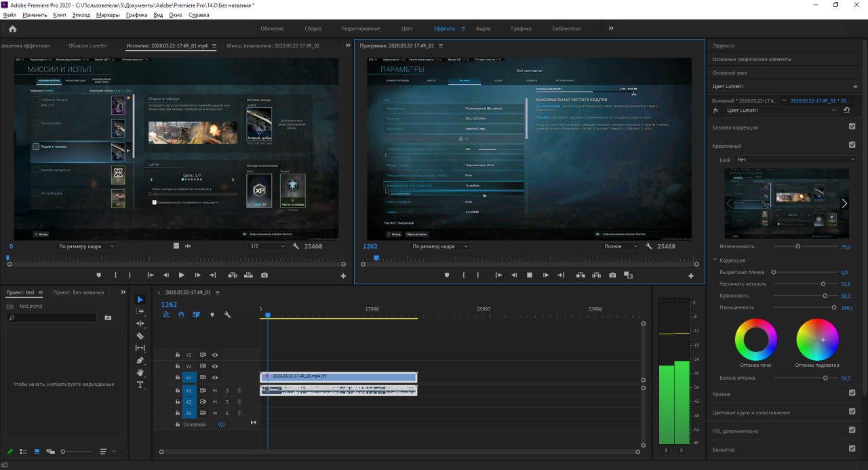Image resolution: width=868 pixels, height=470 pixels.
Task: Open Comparison View in Program monitor
Action: pos(628,275)
